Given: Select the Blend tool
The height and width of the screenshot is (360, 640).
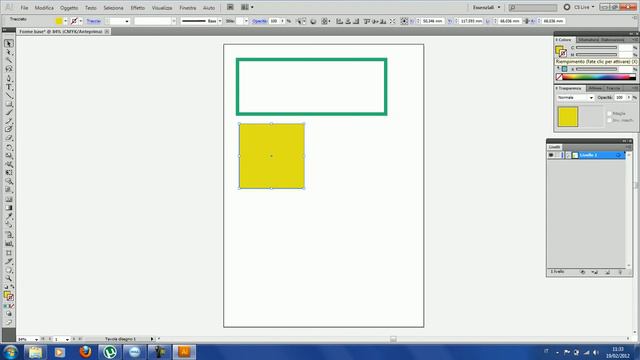Looking at the screenshot, I should tap(9, 225).
